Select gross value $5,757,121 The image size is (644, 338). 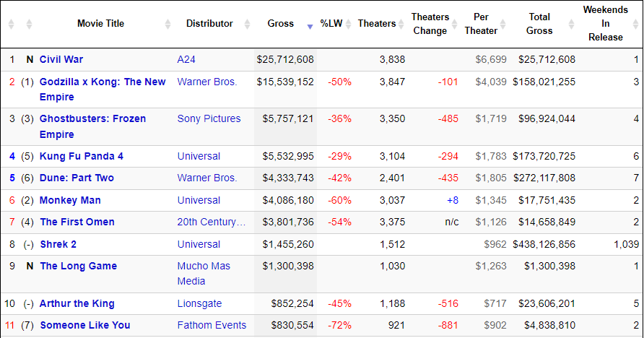(x=288, y=118)
